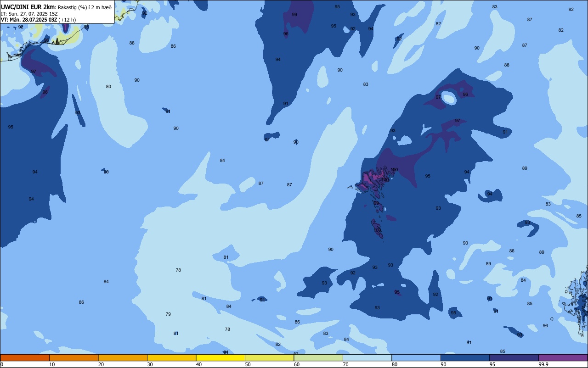
Task: Click the 40–50 bright yellow legend segment
Action: pyautogui.click(x=220, y=357)
